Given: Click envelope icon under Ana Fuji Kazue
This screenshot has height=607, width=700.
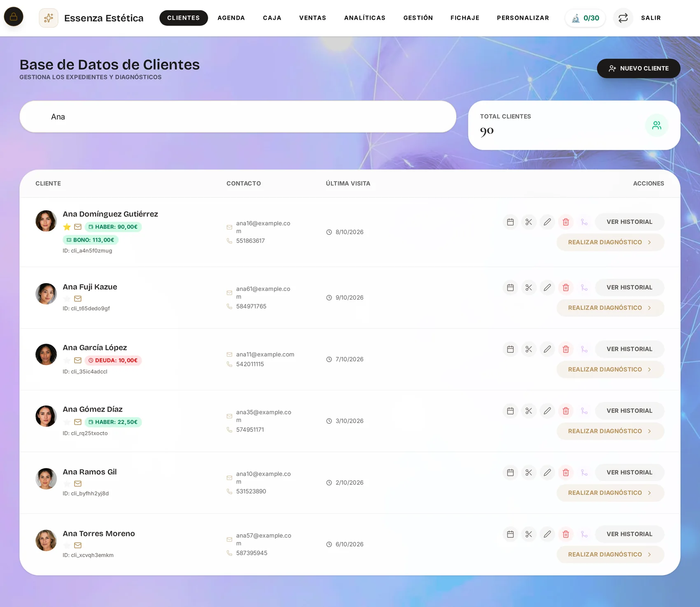Looking at the screenshot, I should (x=78, y=299).
